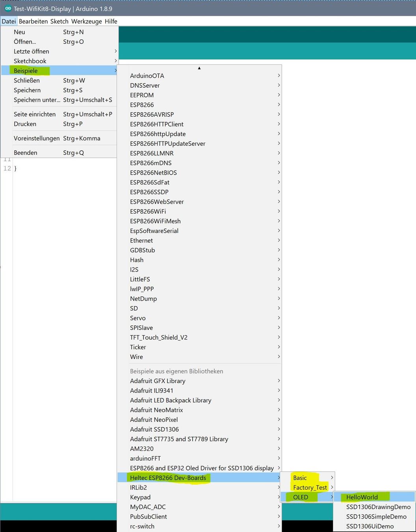Viewport: 416px width, 532px height.
Task: Open EspSoftwareSerial examples entry
Action: tap(200, 231)
